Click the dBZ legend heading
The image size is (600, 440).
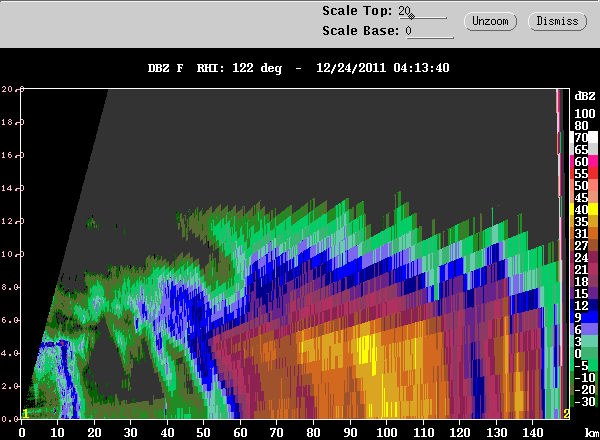tap(585, 96)
